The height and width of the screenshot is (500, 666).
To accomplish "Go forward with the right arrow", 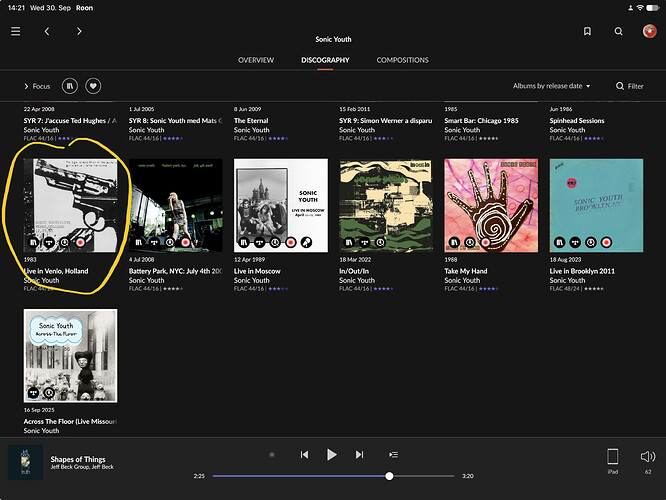I will 79,31.
